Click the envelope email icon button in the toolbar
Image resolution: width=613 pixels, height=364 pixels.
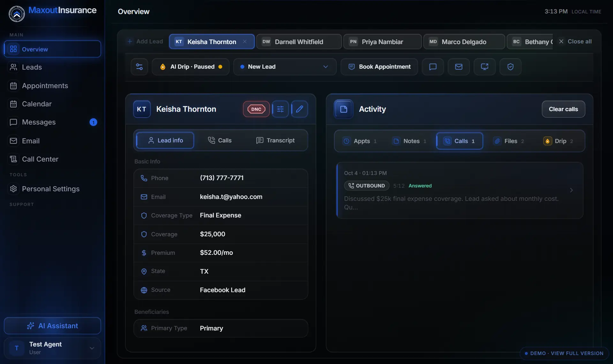458,67
